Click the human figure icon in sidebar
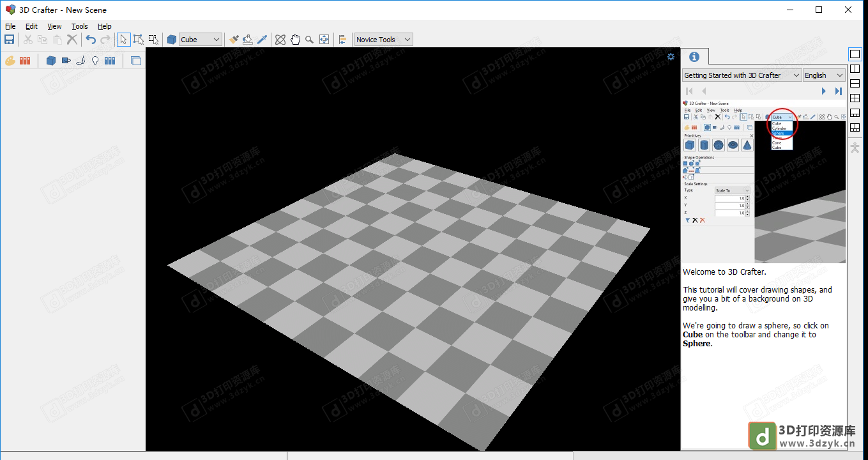 (x=855, y=148)
